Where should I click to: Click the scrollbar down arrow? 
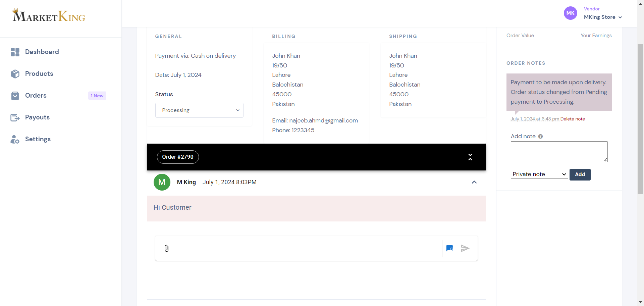pos(640,302)
